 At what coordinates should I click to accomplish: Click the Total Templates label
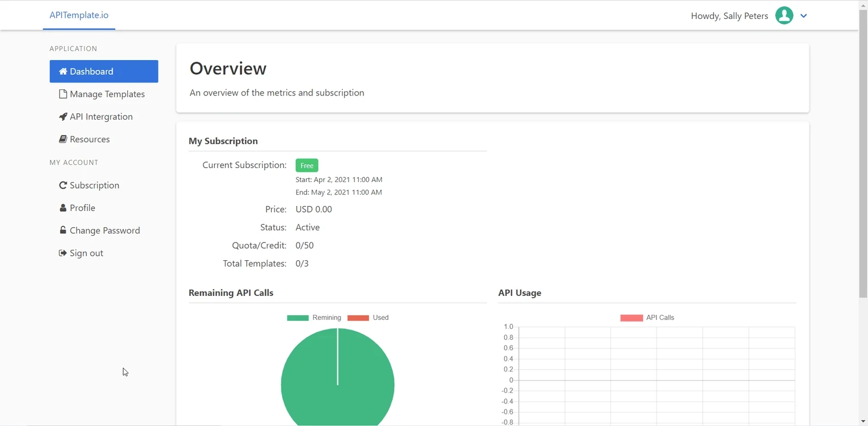pyautogui.click(x=254, y=263)
